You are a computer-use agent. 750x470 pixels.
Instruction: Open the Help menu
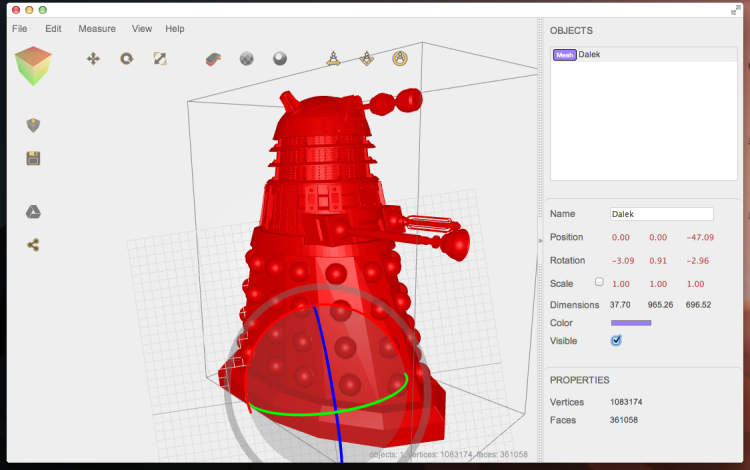pyautogui.click(x=175, y=29)
